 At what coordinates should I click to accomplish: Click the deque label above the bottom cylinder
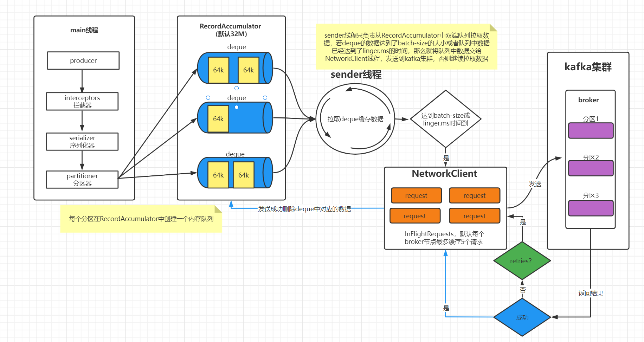tap(235, 154)
